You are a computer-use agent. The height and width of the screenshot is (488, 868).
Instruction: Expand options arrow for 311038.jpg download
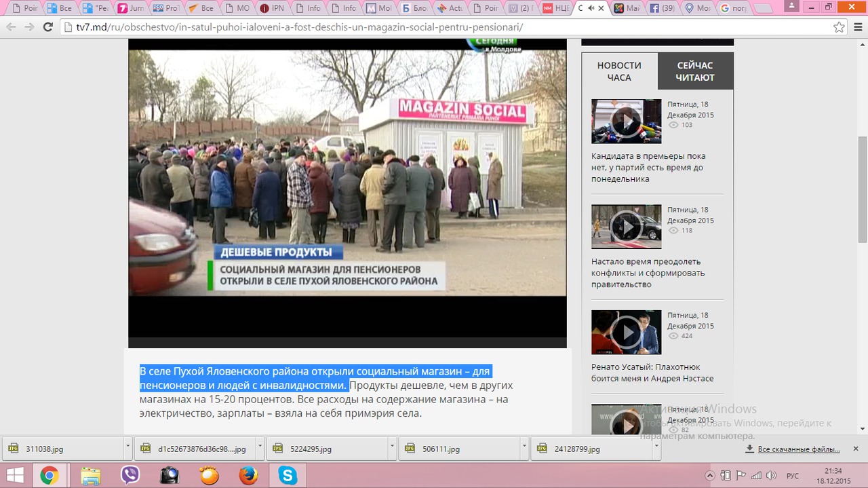pos(128,449)
